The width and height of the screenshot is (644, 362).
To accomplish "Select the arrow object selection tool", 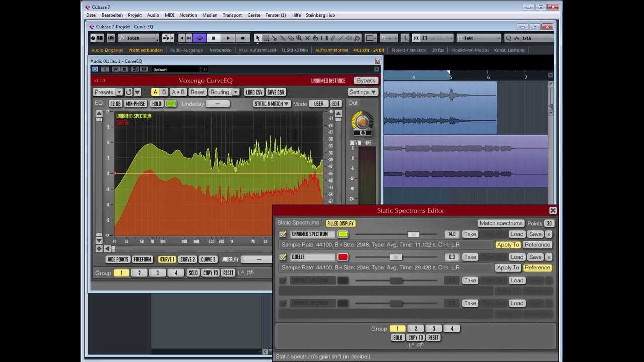I will point(258,38).
